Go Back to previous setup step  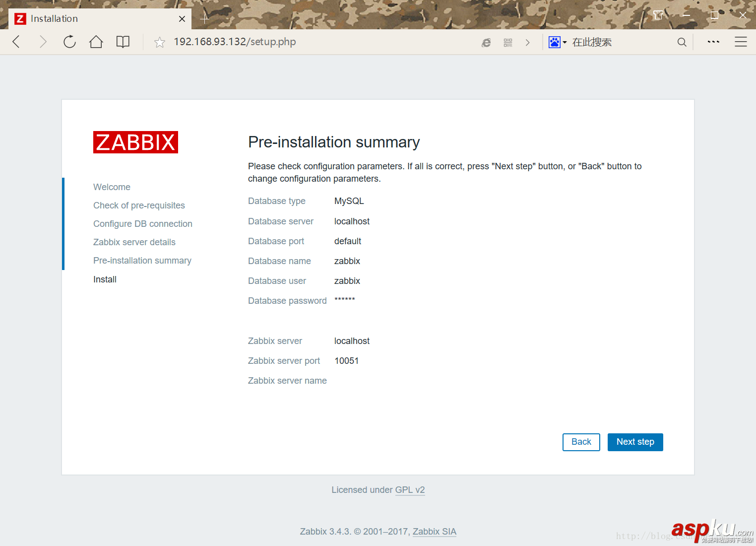(581, 442)
